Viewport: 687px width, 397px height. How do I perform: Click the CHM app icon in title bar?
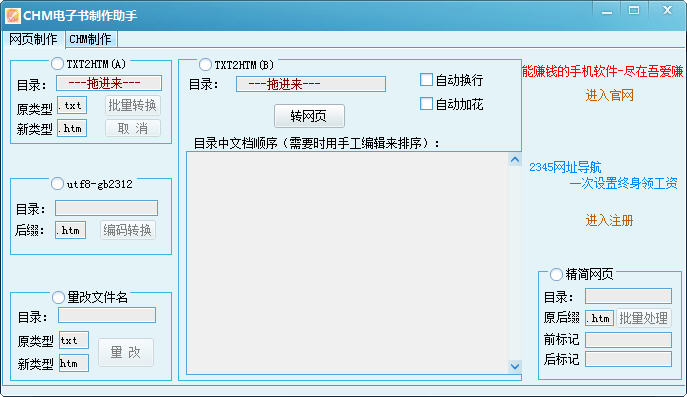[x=13, y=16]
